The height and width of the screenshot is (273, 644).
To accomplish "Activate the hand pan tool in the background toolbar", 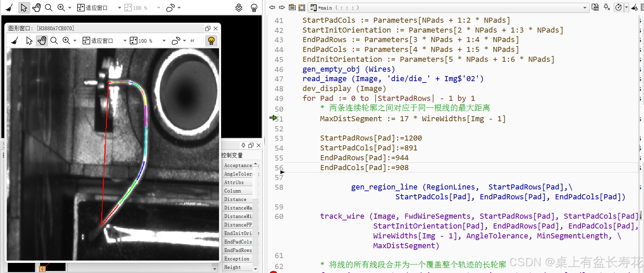I will [x=36, y=7].
